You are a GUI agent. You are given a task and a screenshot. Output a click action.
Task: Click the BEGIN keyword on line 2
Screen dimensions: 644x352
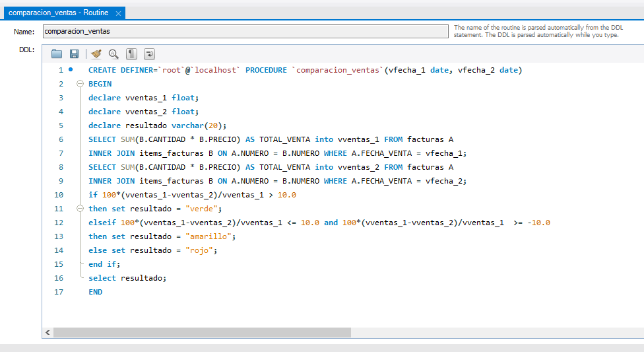point(100,84)
